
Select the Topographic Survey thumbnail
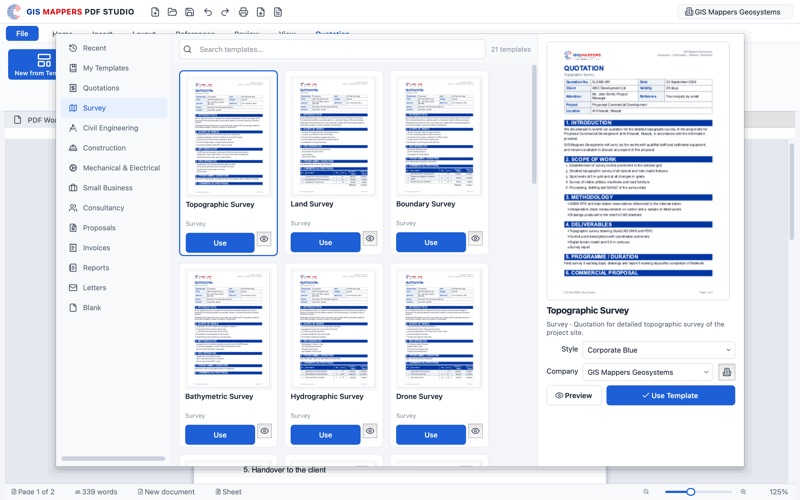(x=229, y=137)
